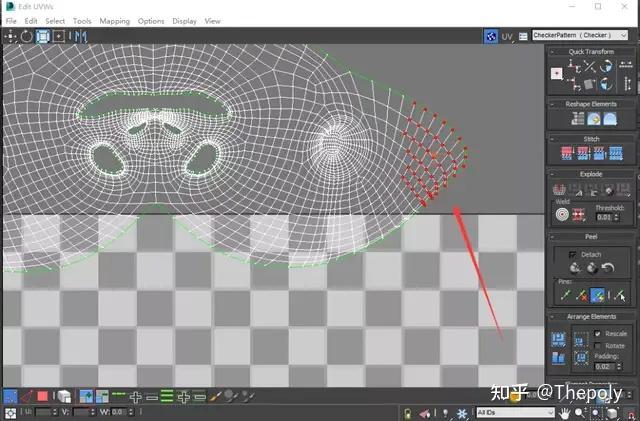Open the texture list icon beside UV
Screen dimensions: 640x421
(x=523, y=37)
